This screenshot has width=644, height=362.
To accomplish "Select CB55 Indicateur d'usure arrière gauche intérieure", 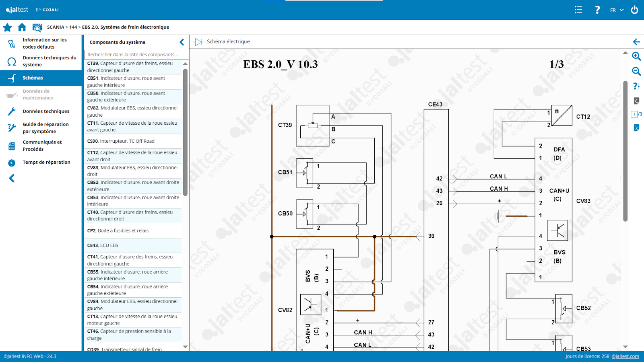I will tap(133, 275).
